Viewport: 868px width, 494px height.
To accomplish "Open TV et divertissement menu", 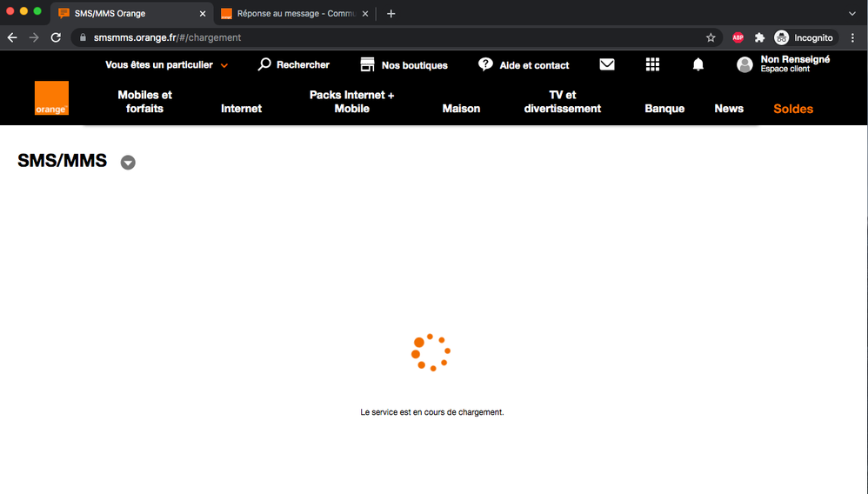I will tap(563, 102).
